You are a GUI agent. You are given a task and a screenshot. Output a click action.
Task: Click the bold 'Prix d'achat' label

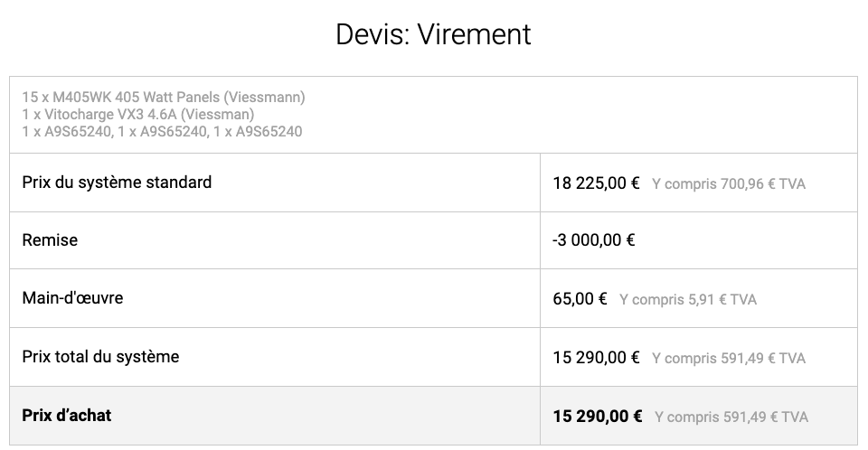tap(66, 415)
